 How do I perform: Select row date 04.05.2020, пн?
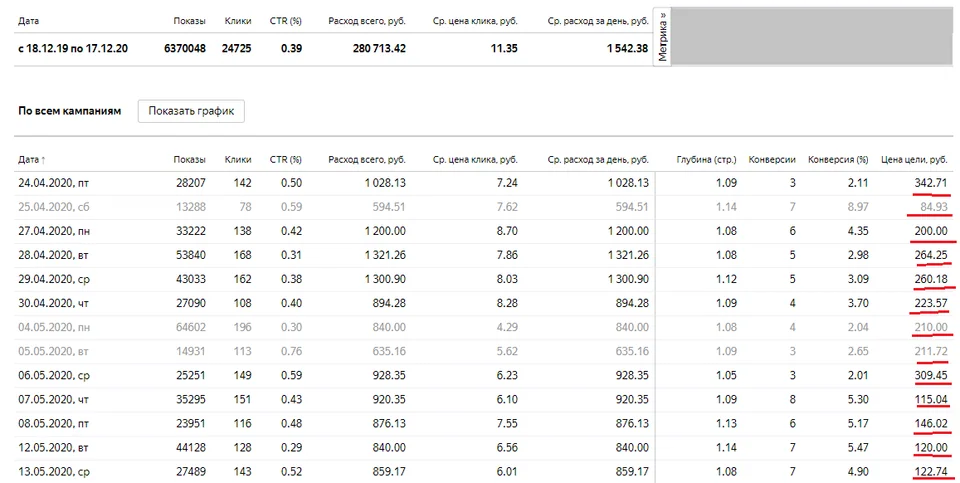coord(54,328)
